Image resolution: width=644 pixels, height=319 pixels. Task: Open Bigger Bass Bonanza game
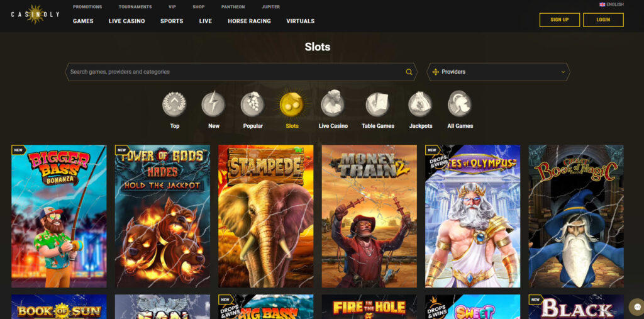[x=59, y=216]
